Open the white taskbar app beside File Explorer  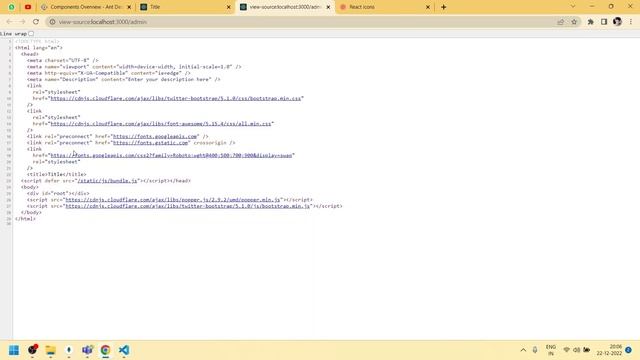[x=69, y=350]
